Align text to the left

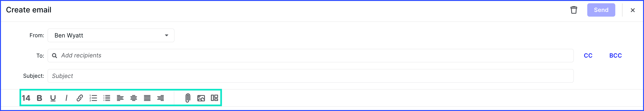[120, 98]
